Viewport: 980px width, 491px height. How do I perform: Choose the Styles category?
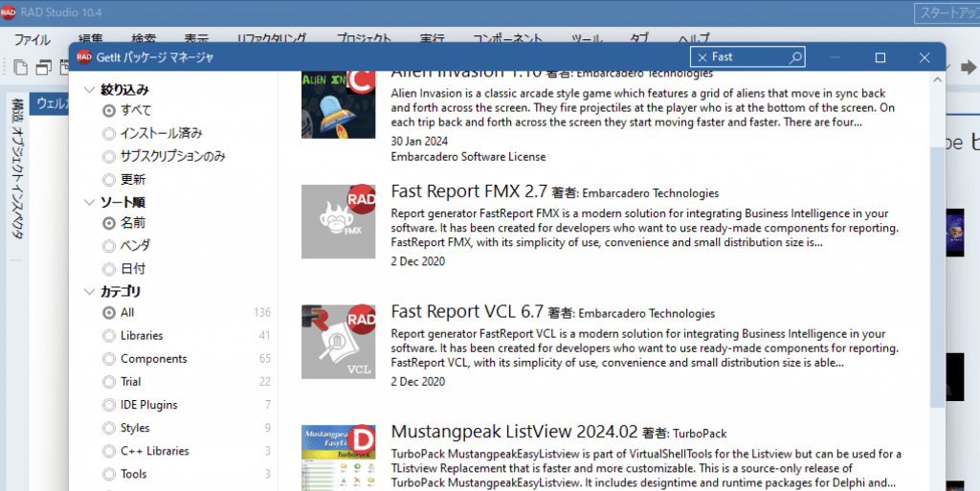tap(109, 428)
